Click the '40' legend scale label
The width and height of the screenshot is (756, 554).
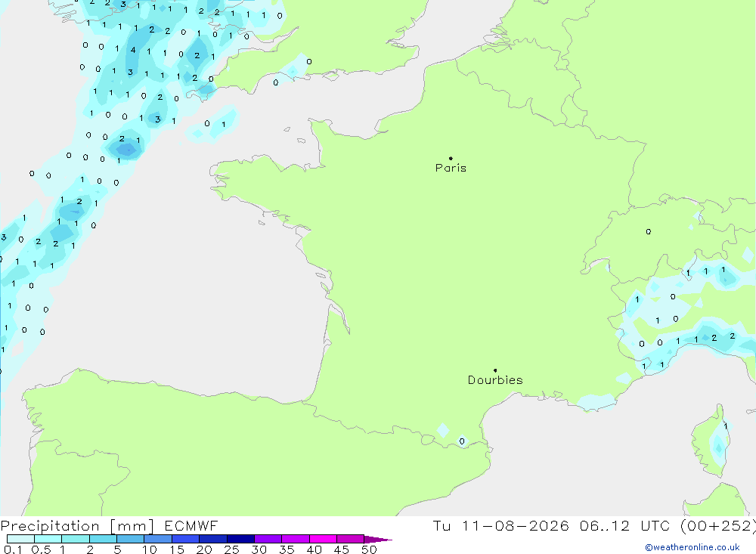coord(314,549)
